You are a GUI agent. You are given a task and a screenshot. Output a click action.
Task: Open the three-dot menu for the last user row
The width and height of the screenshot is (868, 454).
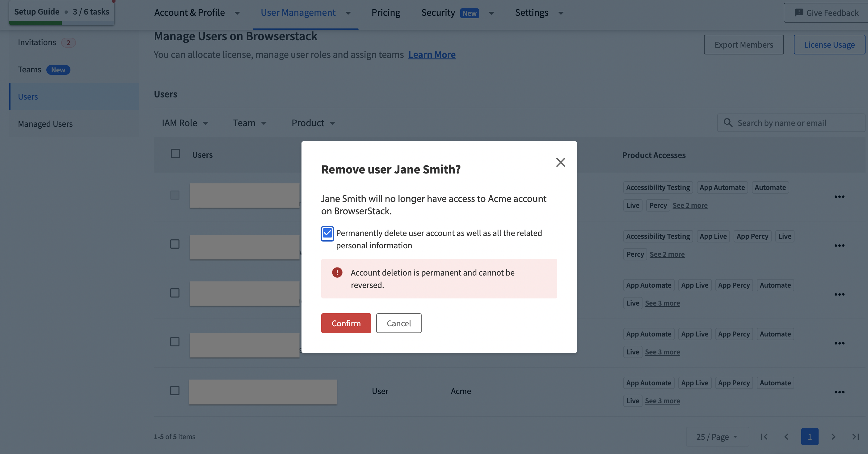coord(839,392)
